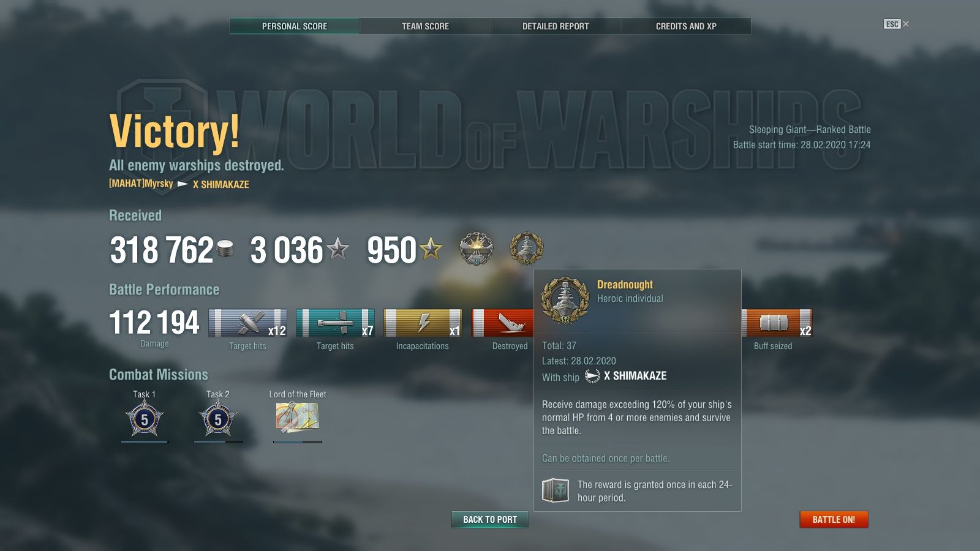This screenshot has height=551, width=980.
Task: Click the Destroyed ribbon icon
Action: (503, 323)
